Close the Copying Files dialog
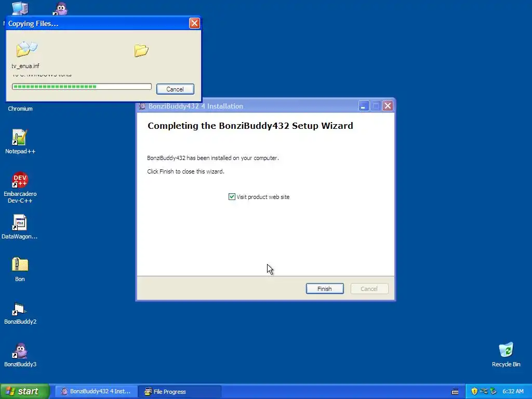This screenshot has height=399, width=532. point(194,23)
